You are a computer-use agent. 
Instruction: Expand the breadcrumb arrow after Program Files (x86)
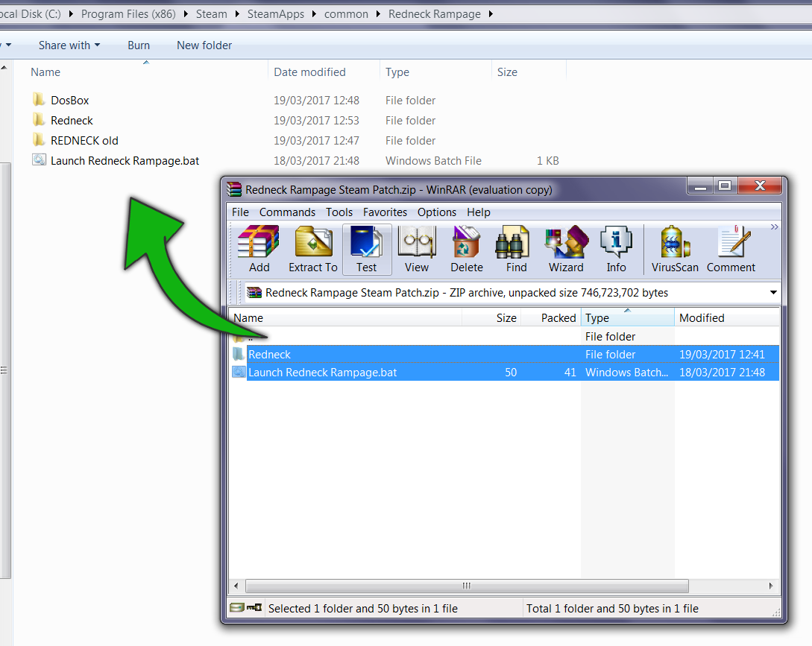tap(186, 14)
